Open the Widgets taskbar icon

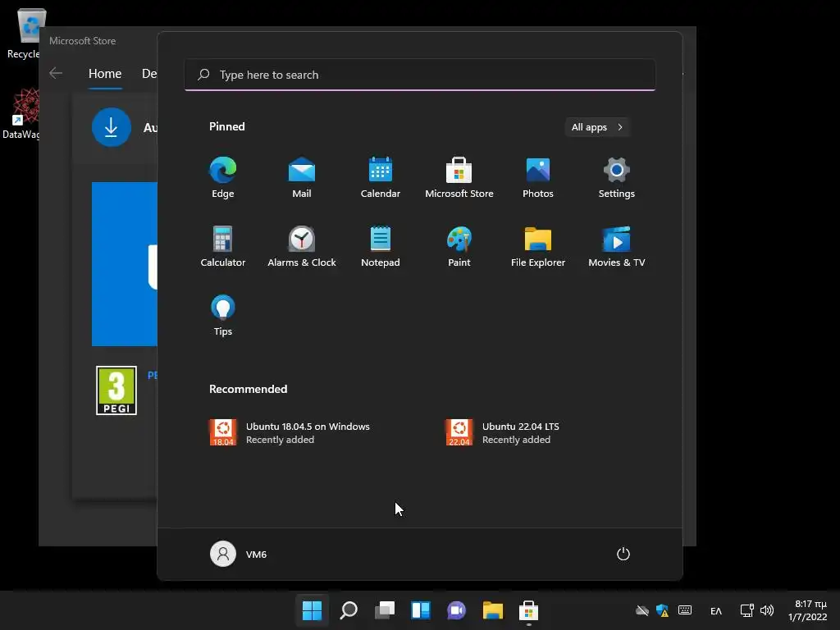click(421, 610)
